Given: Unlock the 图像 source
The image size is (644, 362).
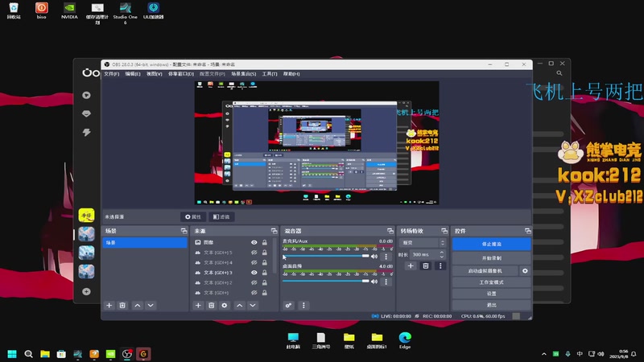Looking at the screenshot, I should 265,243.
